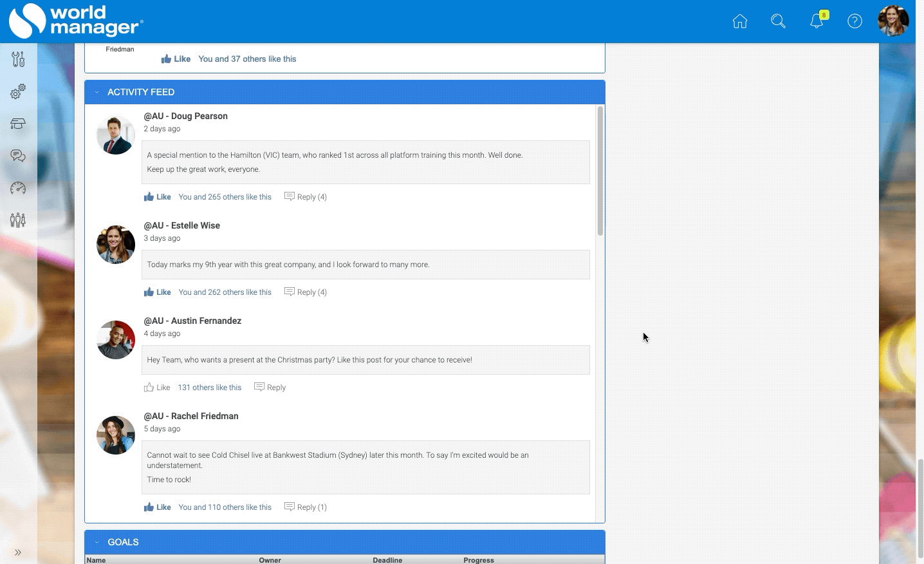Open search via the magnifier icon

778,21
